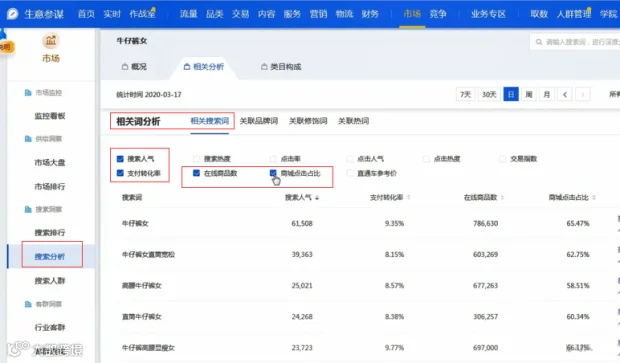Enable the 搜索热度 checkbox
This screenshot has height=363, width=620.
tap(197, 159)
